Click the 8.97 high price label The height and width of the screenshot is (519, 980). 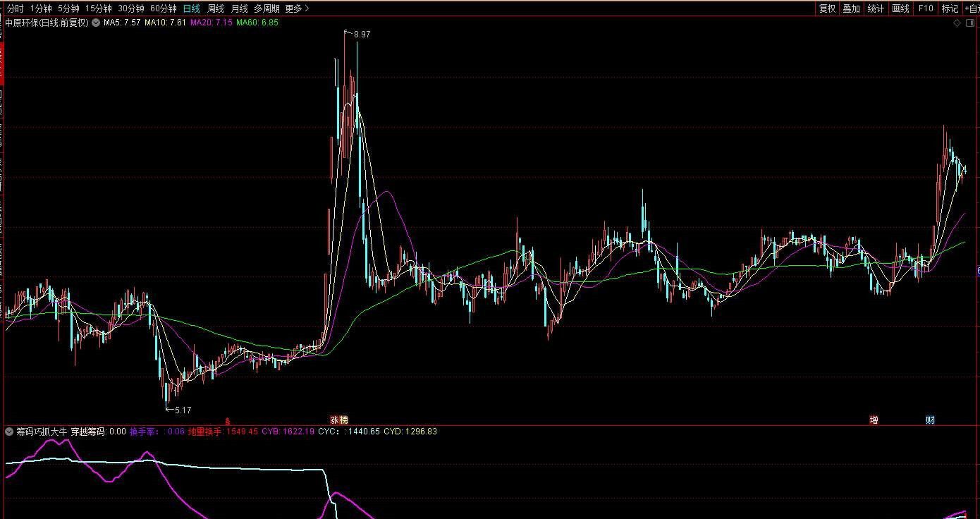pyautogui.click(x=362, y=34)
